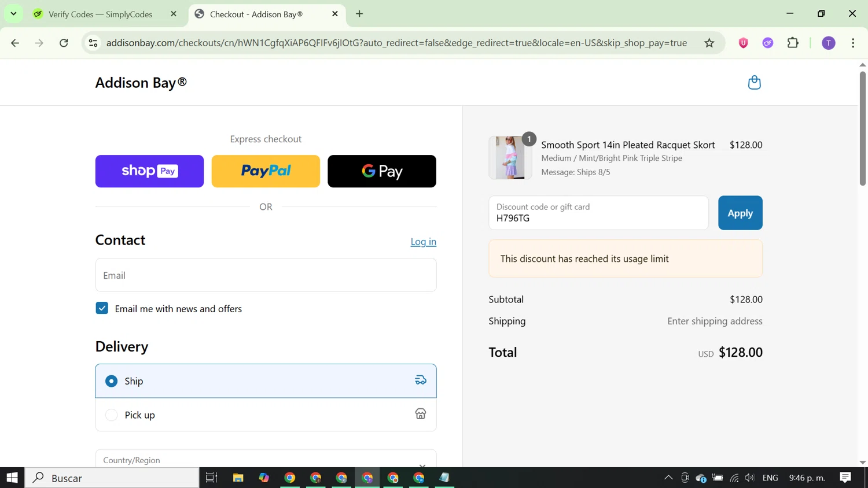Open the purple SimplyCodes extension icon
This screenshot has width=868, height=488.
point(768,43)
